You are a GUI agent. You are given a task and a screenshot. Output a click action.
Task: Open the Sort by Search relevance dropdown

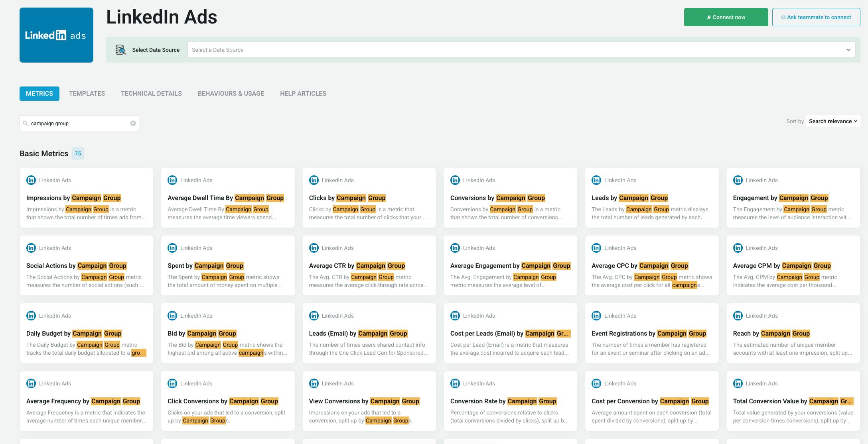click(833, 121)
